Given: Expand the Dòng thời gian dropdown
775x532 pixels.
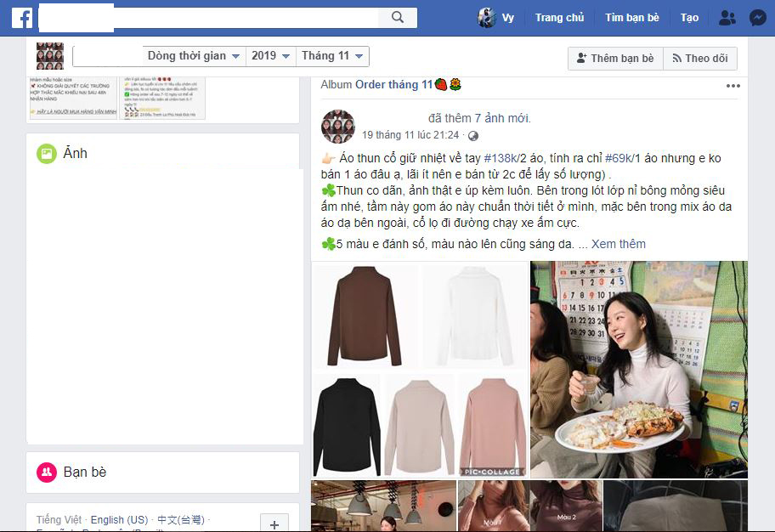Looking at the screenshot, I should pyautogui.click(x=193, y=56).
